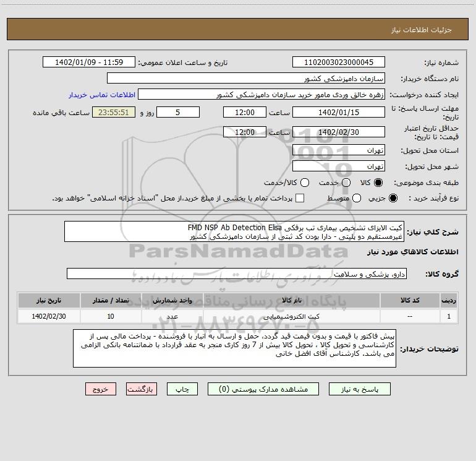This screenshot has width=476, height=461.
Task: Click the buyer notes text area
Action: 234,348
